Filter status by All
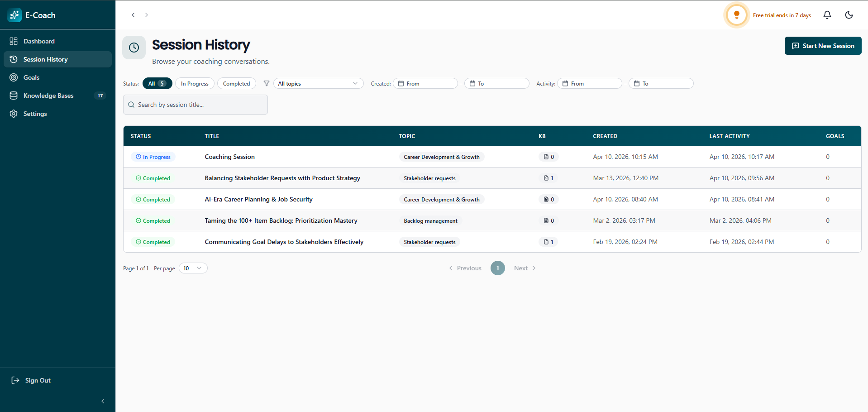Viewport: 868px width, 412px height. click(x=157, y=83)
